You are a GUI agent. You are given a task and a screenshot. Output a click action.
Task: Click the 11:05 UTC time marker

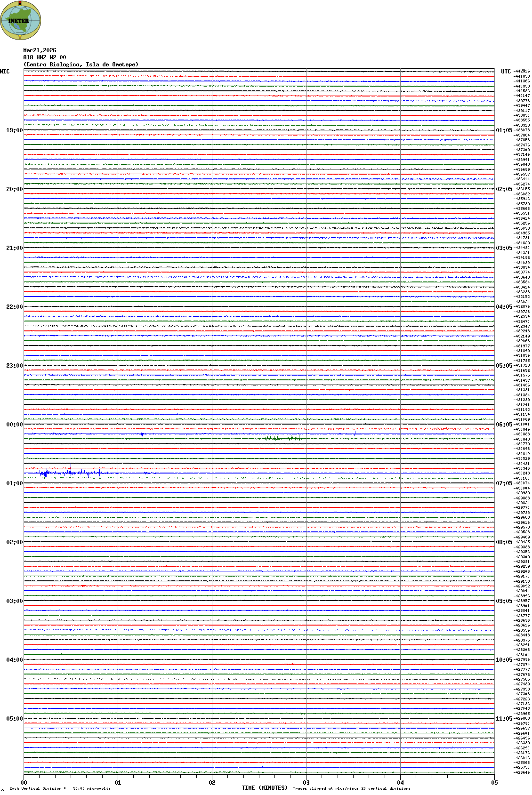(504, 719)
